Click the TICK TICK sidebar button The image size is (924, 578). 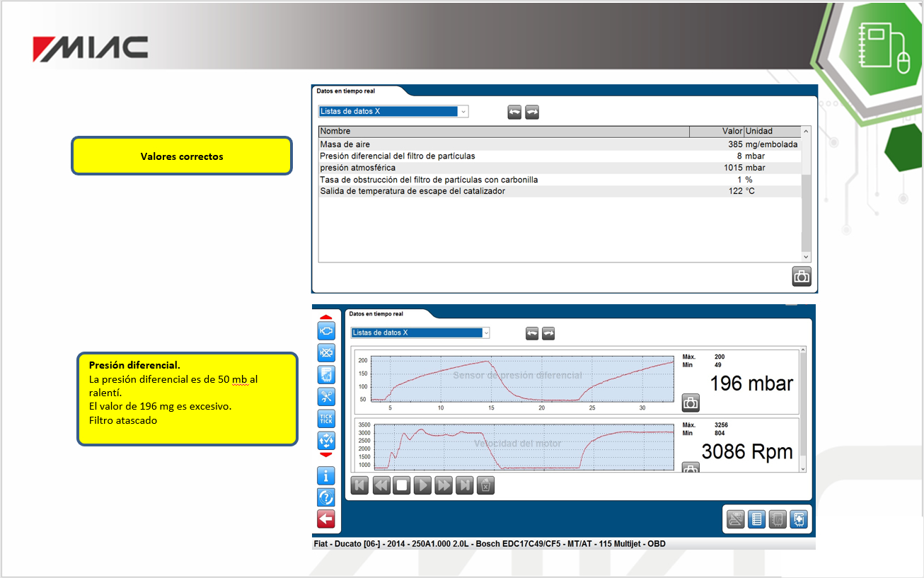[326, 419]
